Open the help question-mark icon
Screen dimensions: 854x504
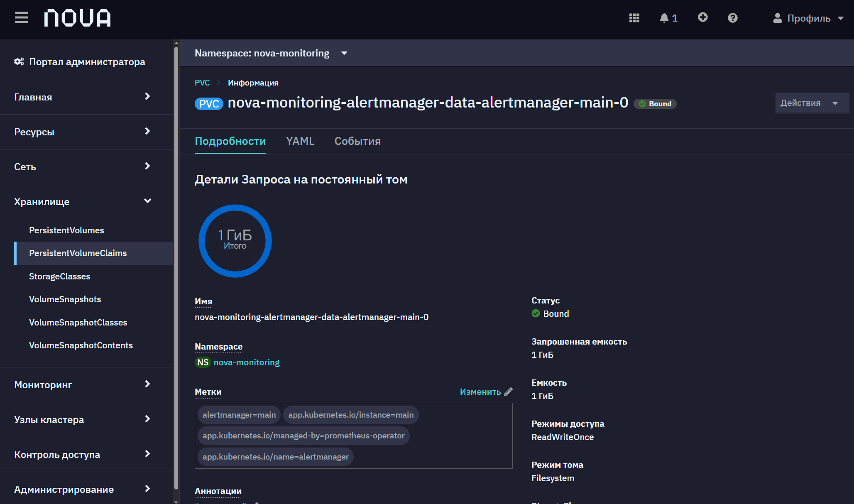(x=732, y=18)
